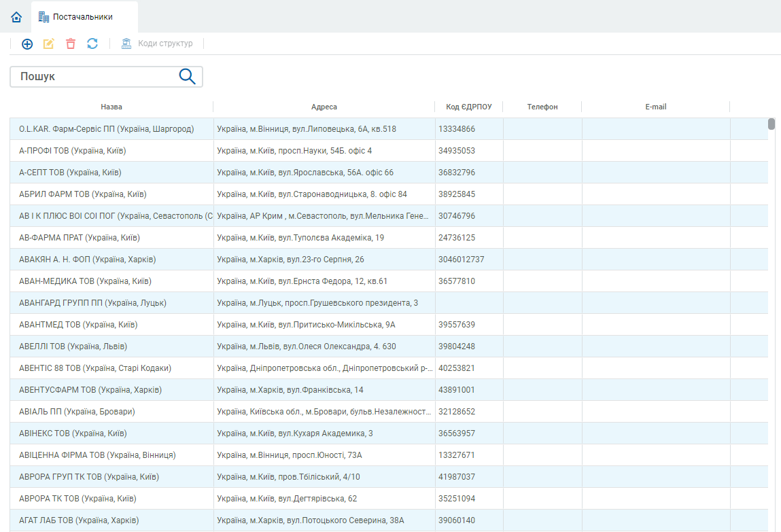
Task: Select row O.L.KAR. Фарм-Сервіс ПП
Action: tap(389, 129)
